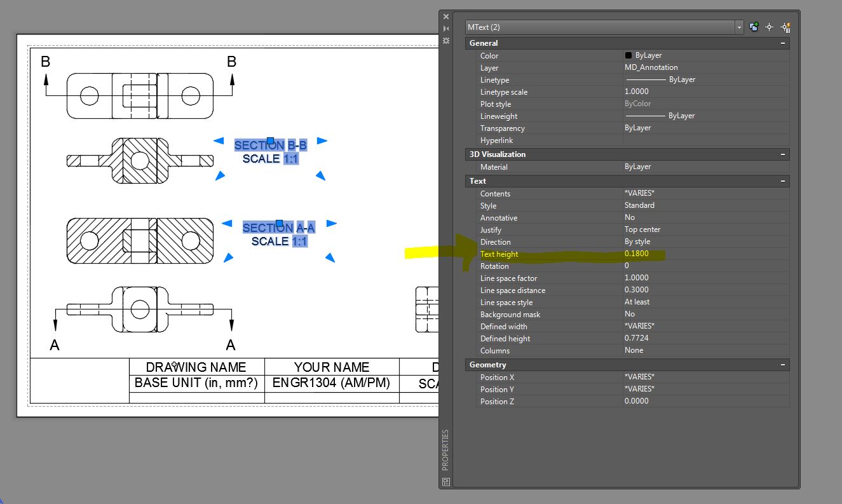842x504 pixels.
Task: Edit the Line space distance 0.3000
Action: tap(706, 290)
